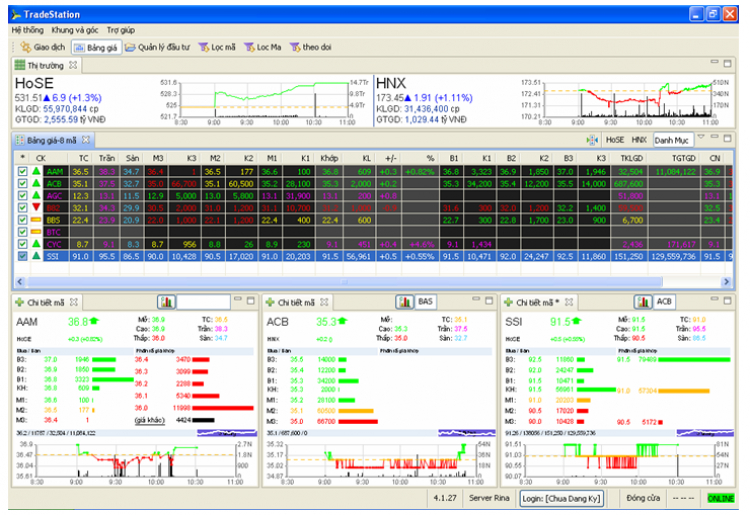Click AAM mini chart thumbnail strip
Image resolution: width=750 pixels, height=515 pixels.
click(x=227, y=433)
